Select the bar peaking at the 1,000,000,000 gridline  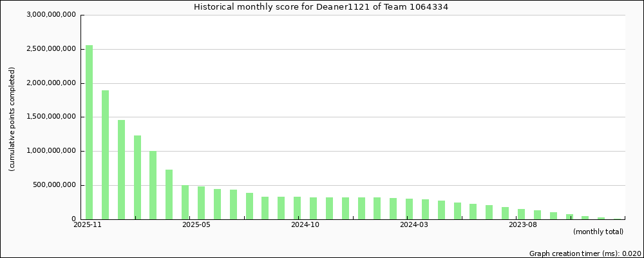(153, 185)
